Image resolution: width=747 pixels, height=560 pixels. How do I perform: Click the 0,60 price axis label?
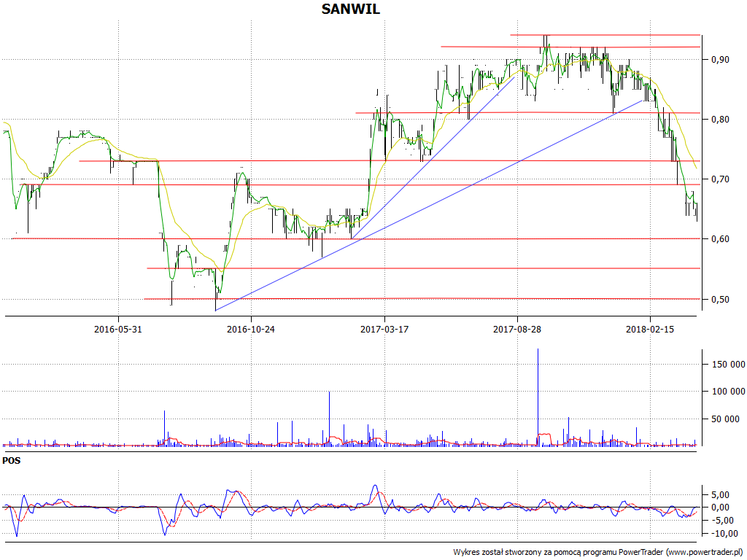pyautogui.click(x=720, y=239)
